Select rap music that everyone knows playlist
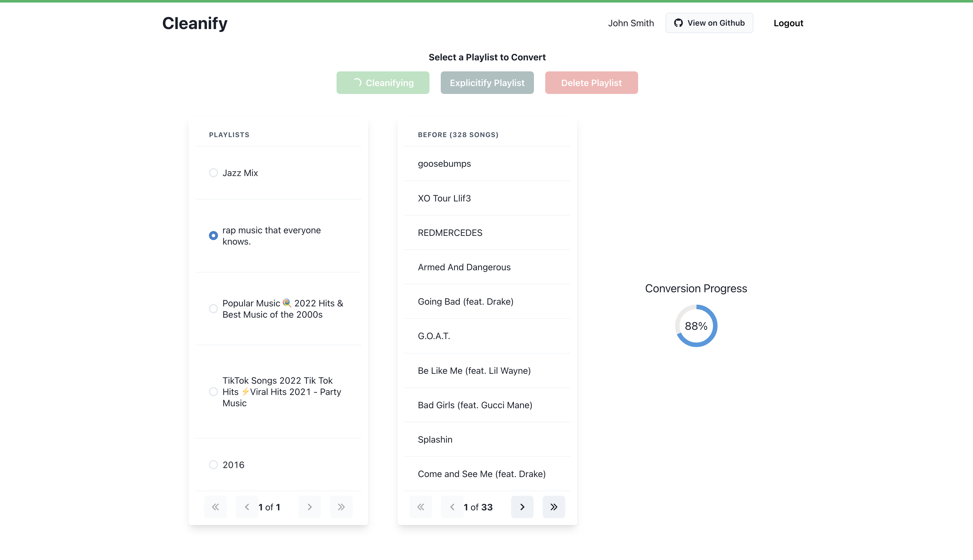This screenshot has width=973, height=560. (213, 235)
